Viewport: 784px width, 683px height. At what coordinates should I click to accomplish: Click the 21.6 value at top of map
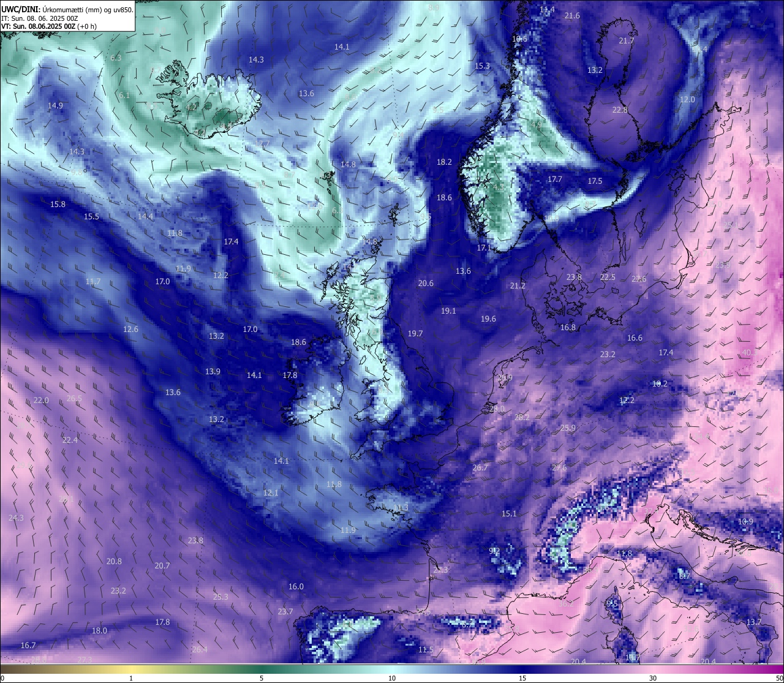point(572,15)
